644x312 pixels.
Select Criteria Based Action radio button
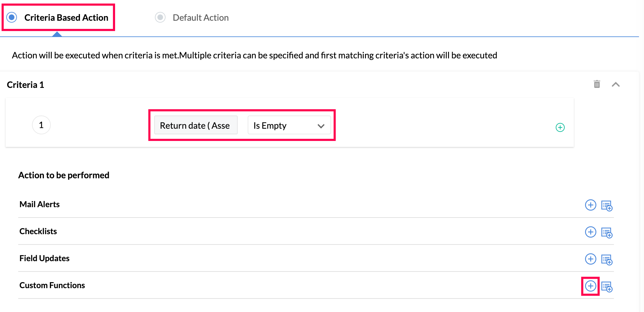12,17
